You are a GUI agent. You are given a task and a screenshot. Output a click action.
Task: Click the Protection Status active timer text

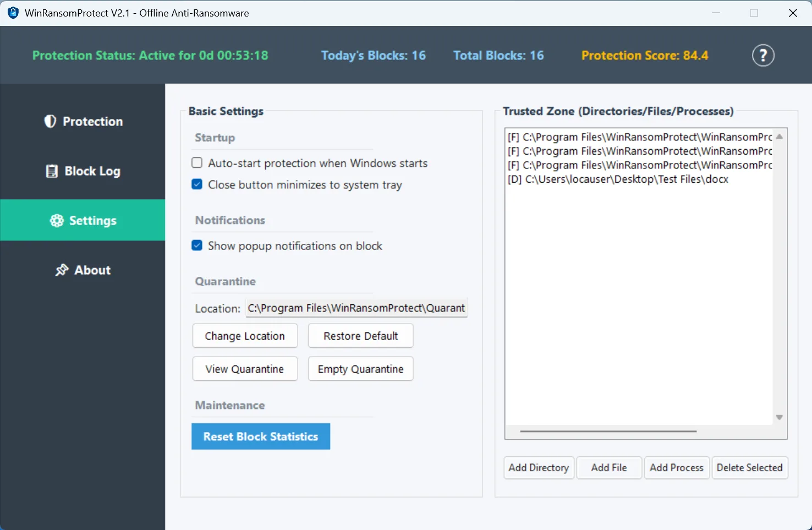tap(150, 56)
